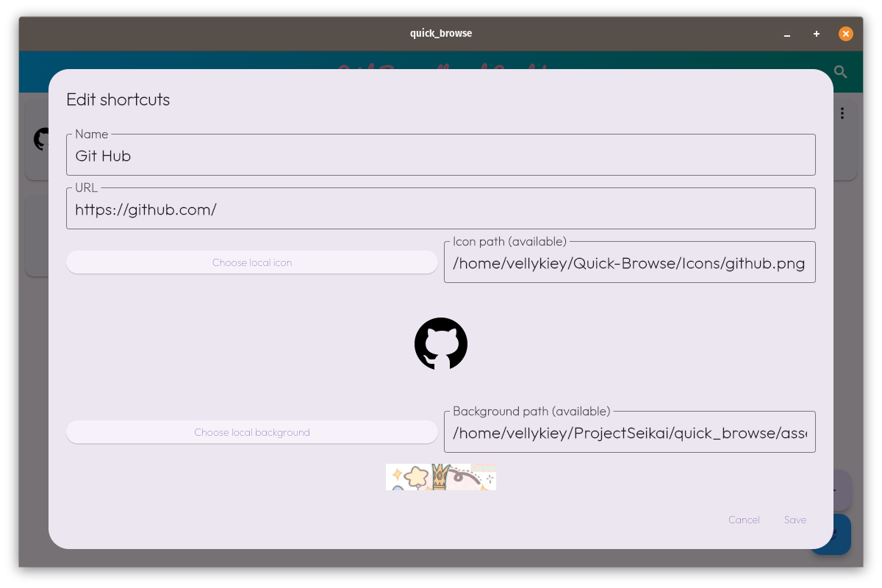Click the URL field with https://github.com/

point(441,209)
